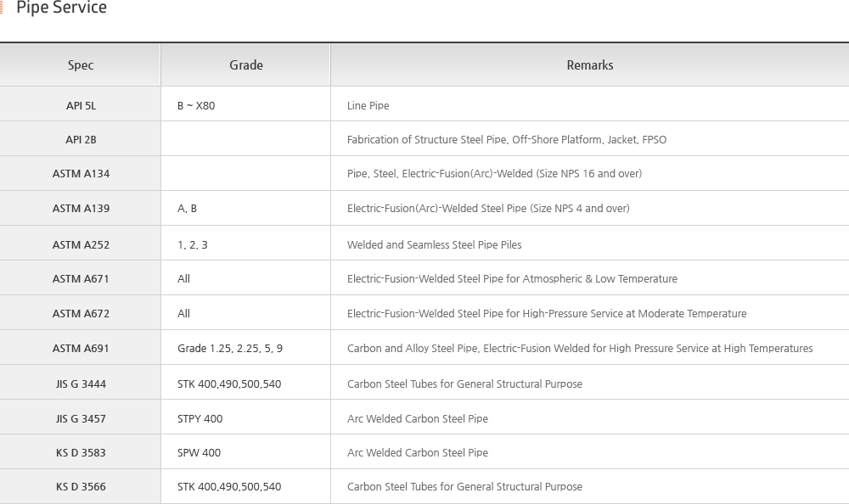Viewport: 849px width, 504px height.
Task: Click the ASTM A691 row label
Action: click(81, 349)
